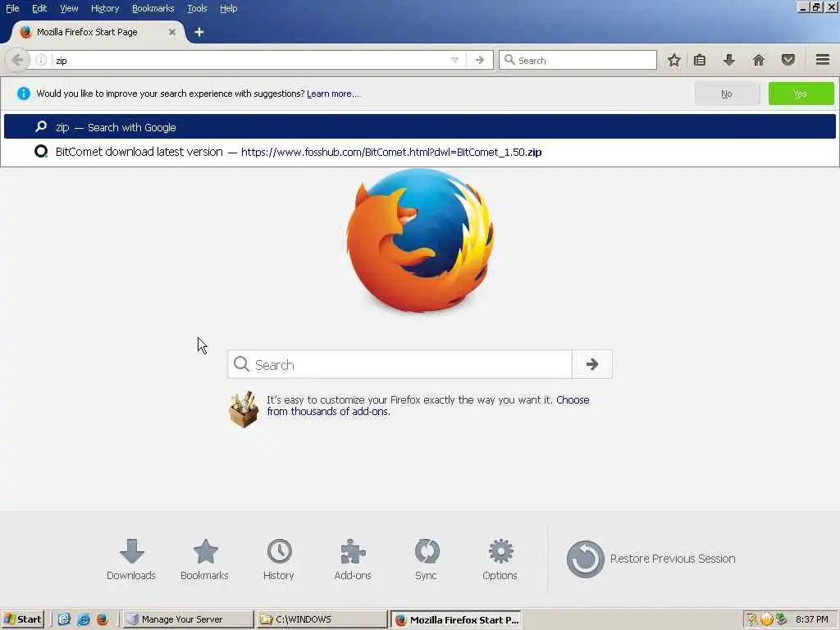The image size is (840, 630).
Task: Click the Go arrow in address bar
Action: [479, 60]
